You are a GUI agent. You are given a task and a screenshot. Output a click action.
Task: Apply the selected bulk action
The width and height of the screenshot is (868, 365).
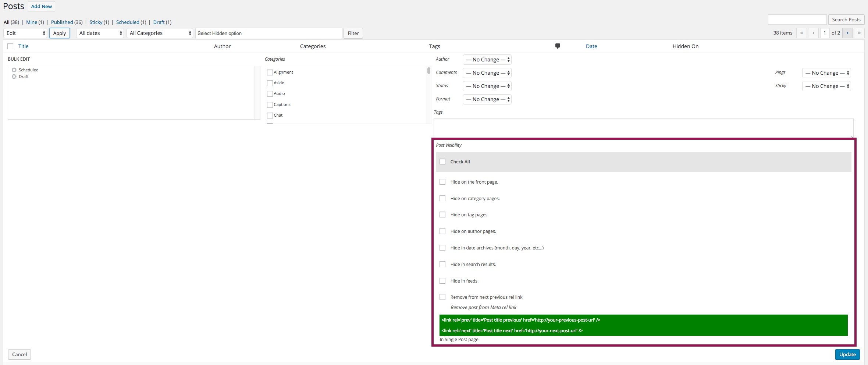(60, 33)
